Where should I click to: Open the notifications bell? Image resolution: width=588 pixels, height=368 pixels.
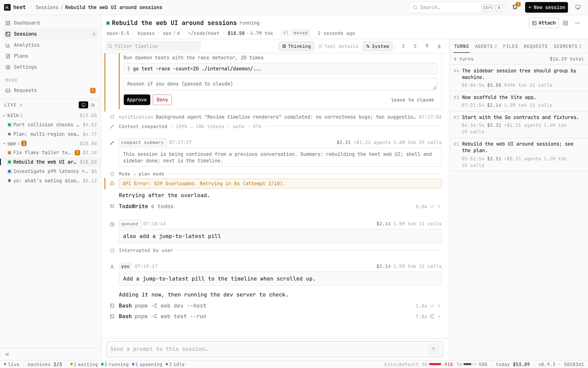515,7
